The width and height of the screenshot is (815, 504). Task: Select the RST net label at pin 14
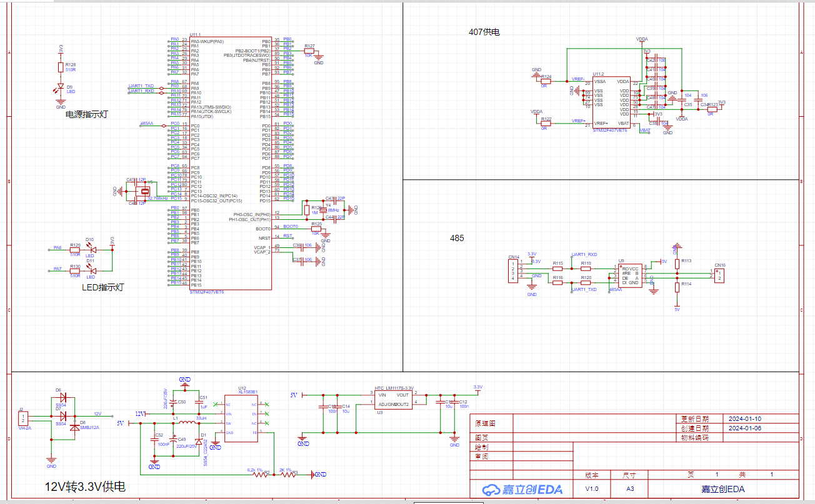[287, 236]
